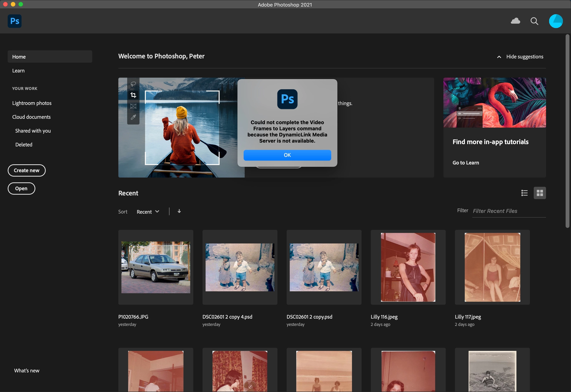Click the Create new button

pyautogui.click(x=27, y=170)
